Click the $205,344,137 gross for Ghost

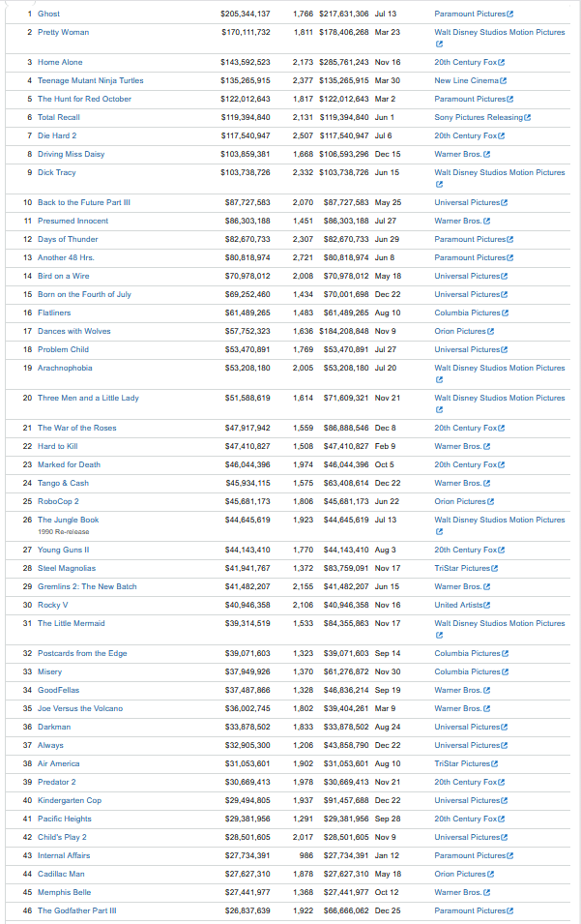pyautogui.click(x=246, y=14)
